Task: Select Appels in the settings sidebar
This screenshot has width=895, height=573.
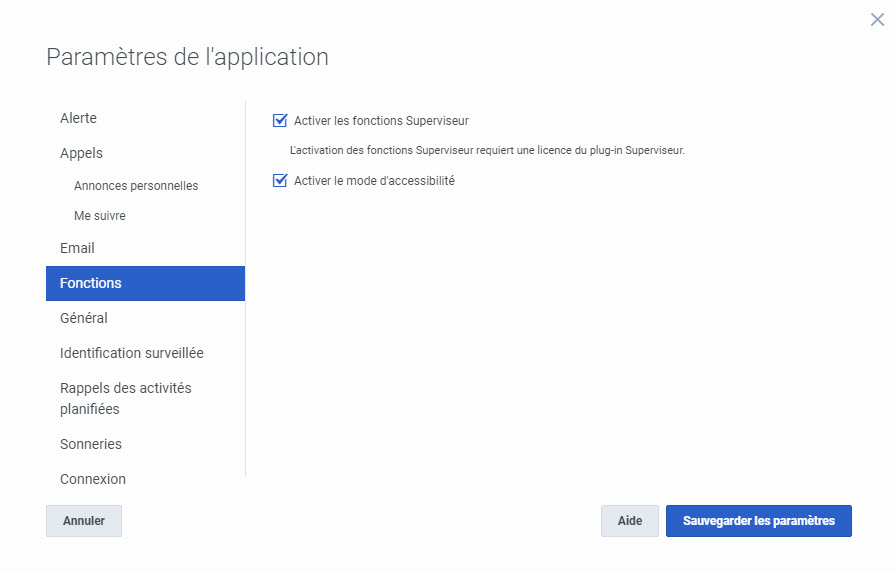Action: coord(81,153)
